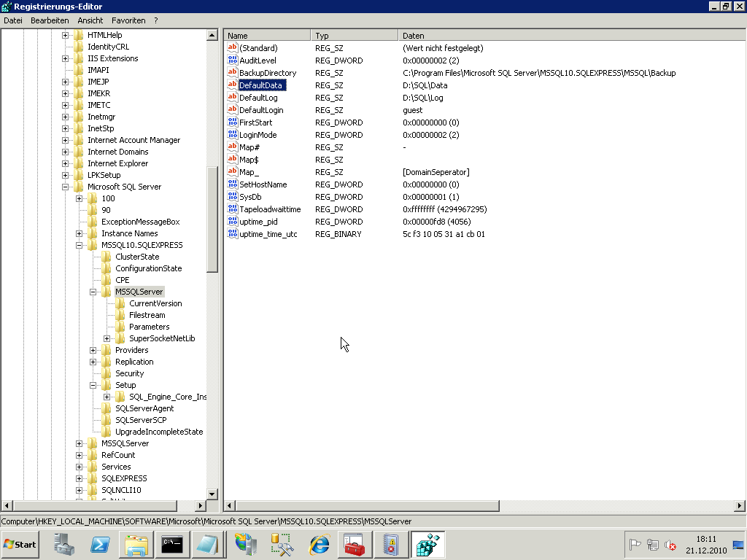Open Windows Explorer from the taskbar
The image size is (747, 560).
tap(136, 544)
